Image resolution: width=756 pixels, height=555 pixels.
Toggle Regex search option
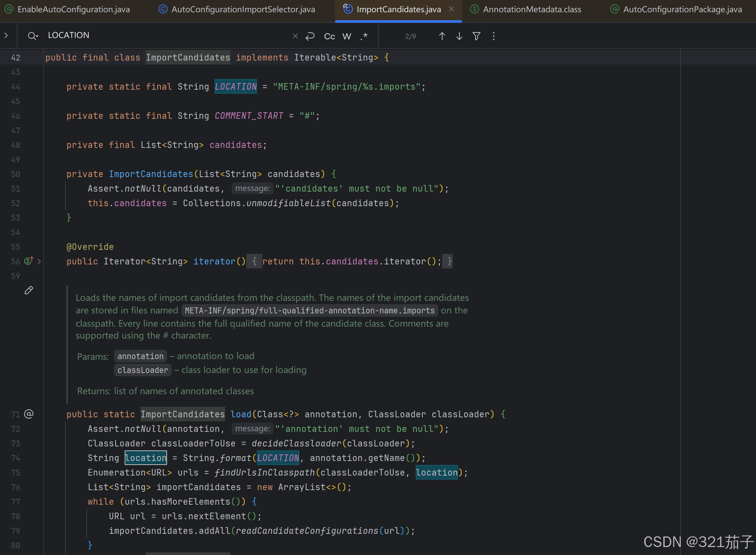click(364, 36)
